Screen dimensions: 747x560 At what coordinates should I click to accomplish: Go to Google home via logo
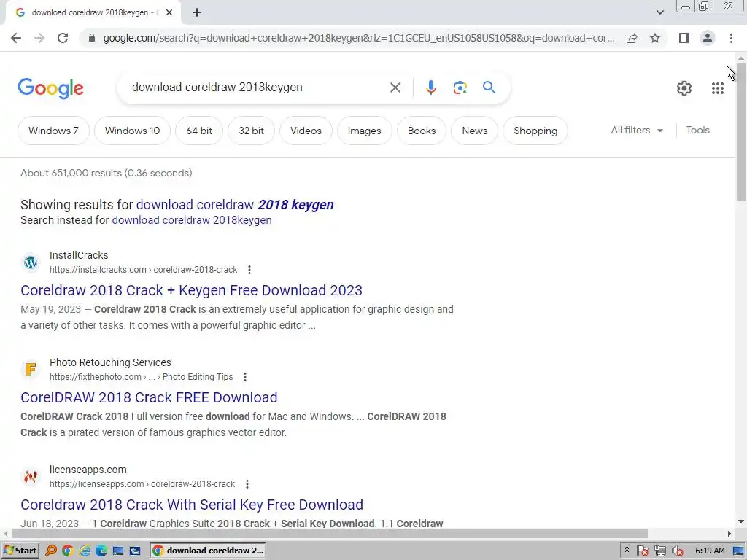(x=50, y=88)
